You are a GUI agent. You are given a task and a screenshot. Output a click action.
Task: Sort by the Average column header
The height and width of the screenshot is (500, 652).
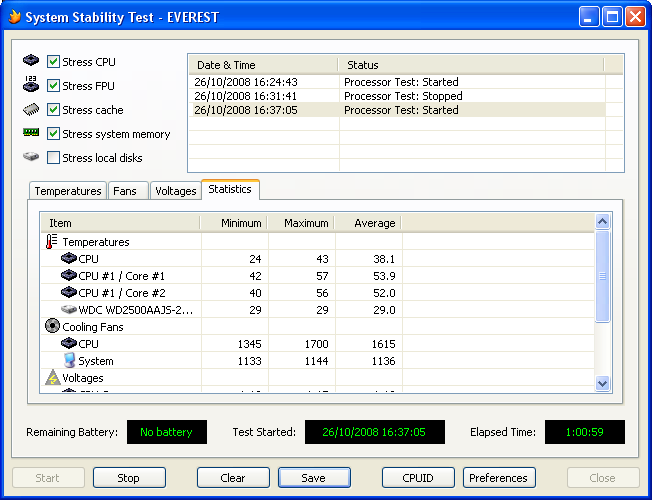pos(366,223)
